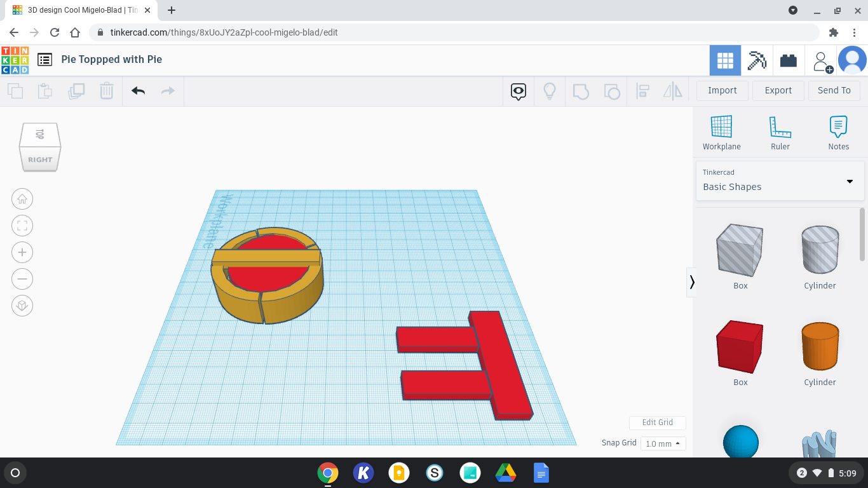Collapse the shapes panel with the arrow
Viewport: 868px width, 488px height.
click(x=692, y=282)
